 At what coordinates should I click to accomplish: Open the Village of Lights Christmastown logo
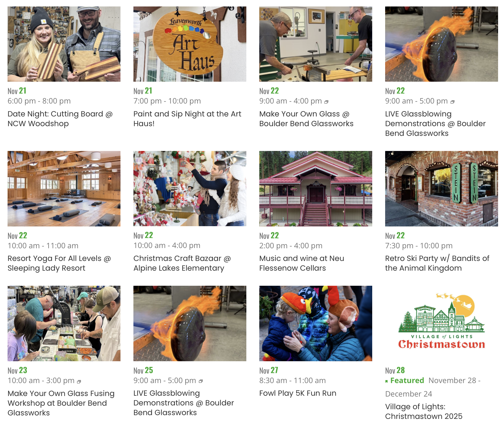[x=441, y=323]
